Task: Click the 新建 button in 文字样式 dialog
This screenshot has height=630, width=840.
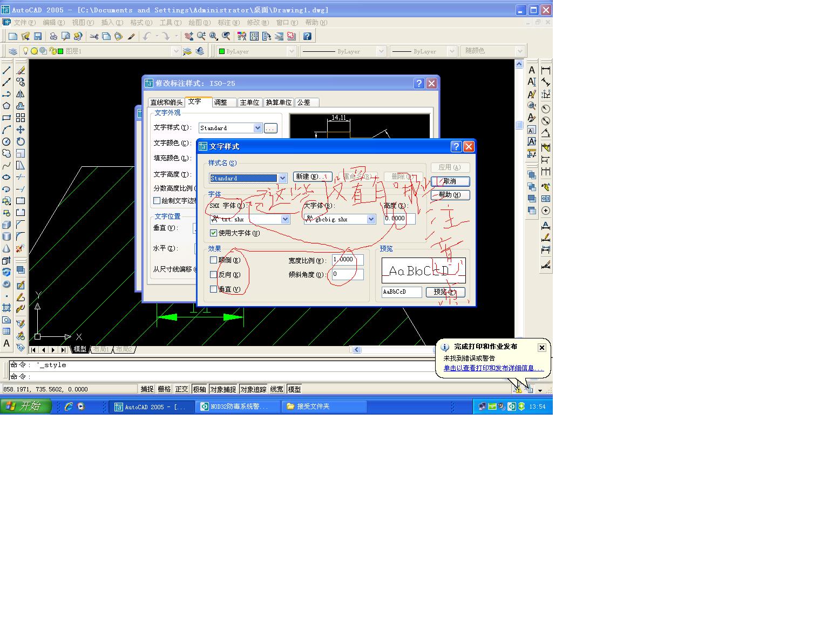Action: (312, 177)
